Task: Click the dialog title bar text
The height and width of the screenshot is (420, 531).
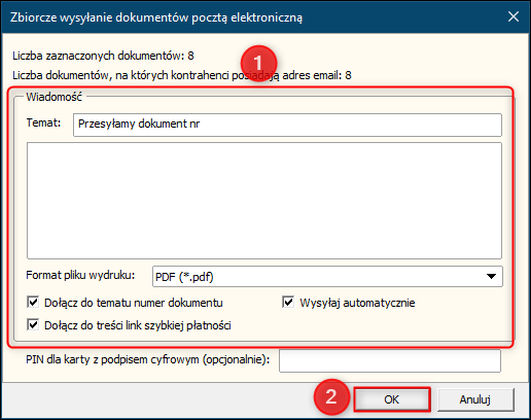Action: [156, 17]
